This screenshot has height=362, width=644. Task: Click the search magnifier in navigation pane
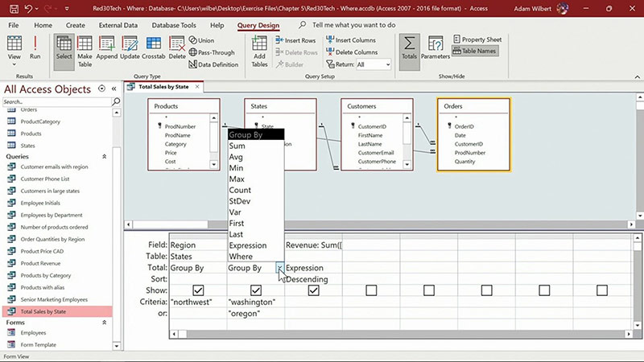point(116,101)
